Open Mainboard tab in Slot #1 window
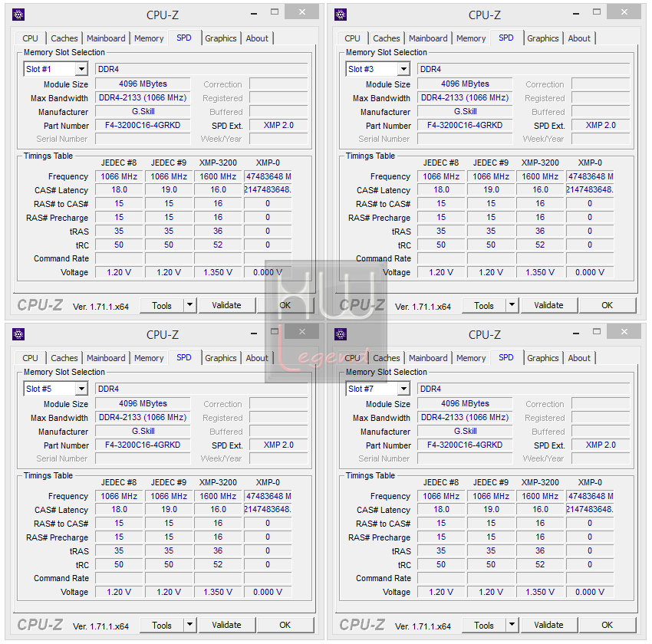The height and width of the screenshot is (644, 652). [x=106, y=38]
